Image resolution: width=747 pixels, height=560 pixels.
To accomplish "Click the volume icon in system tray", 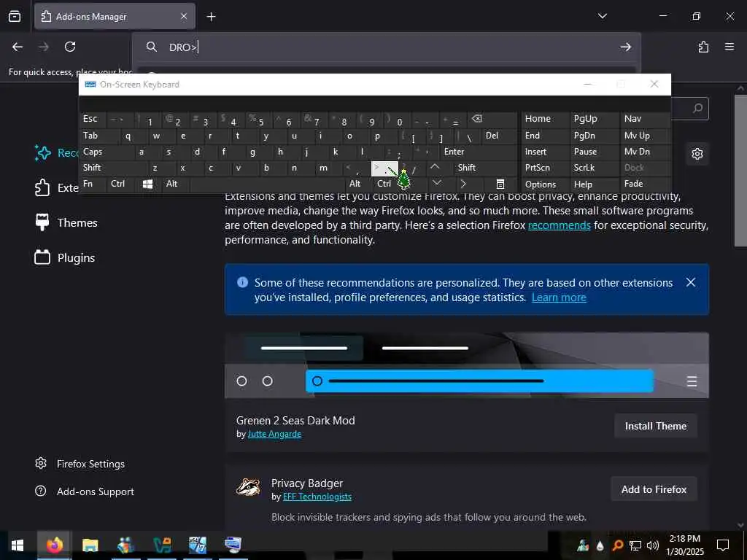I will click(x=652, y=545).
